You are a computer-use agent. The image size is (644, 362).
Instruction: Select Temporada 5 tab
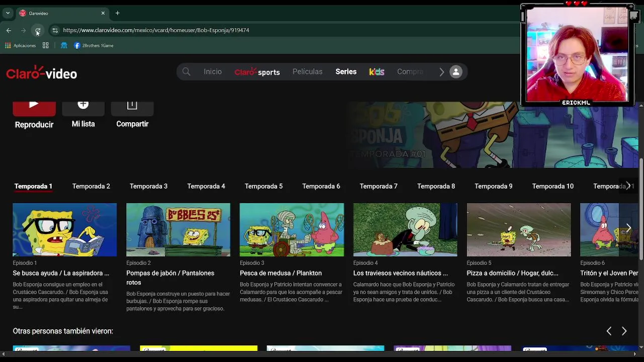(x=264, y=186)
